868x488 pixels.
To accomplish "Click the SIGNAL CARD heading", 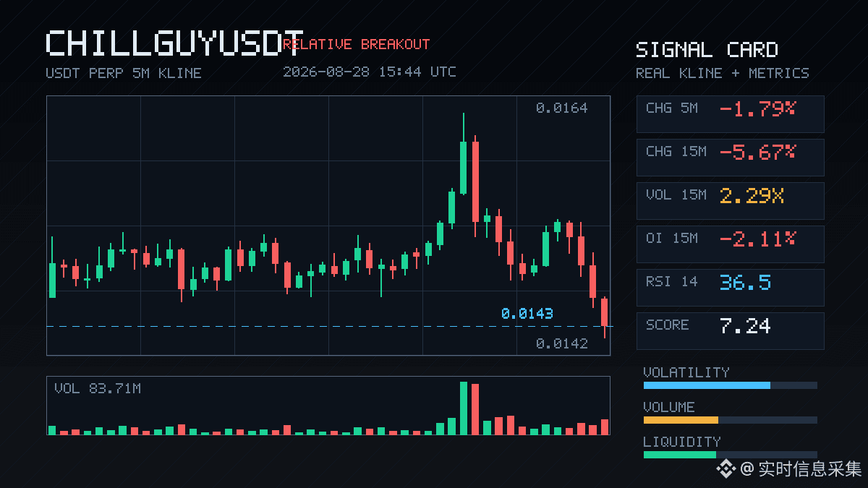I will pos(707,50).
